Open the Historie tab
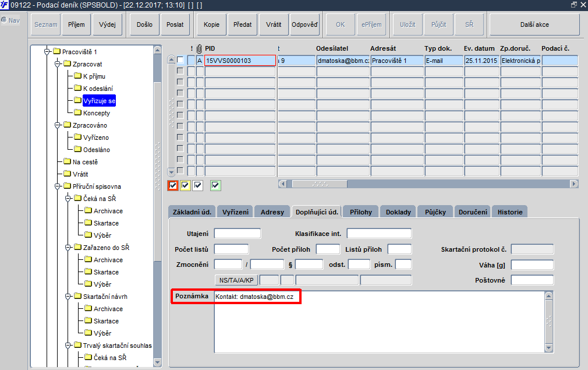The height and width of the screenshot is (370, 588). (x=510, y=212)
